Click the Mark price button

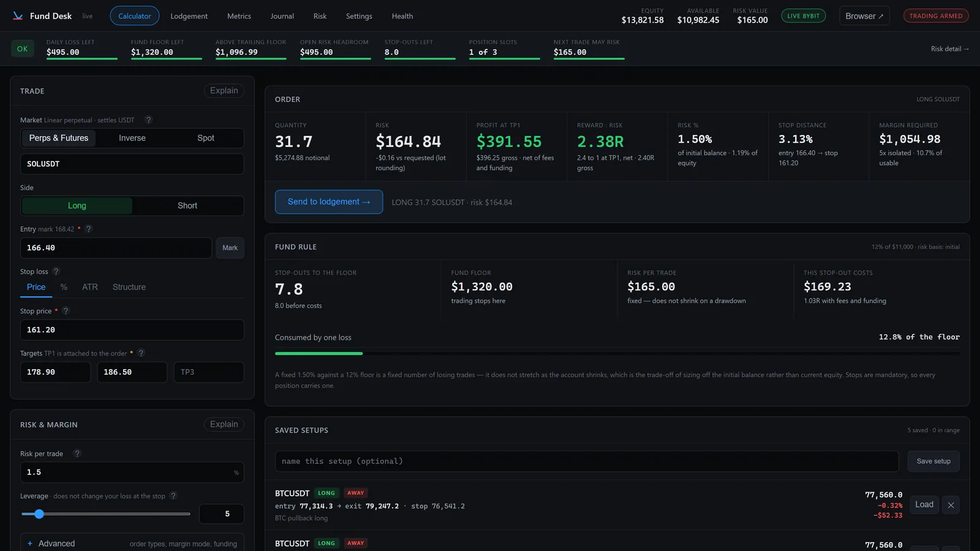pyautogui.click(x=230, y=248)
